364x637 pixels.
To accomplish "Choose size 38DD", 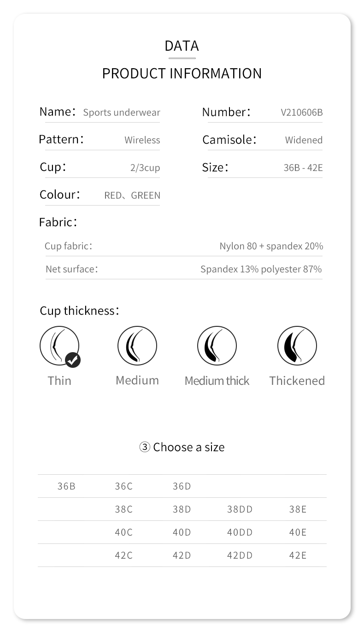I will point(240,509).
